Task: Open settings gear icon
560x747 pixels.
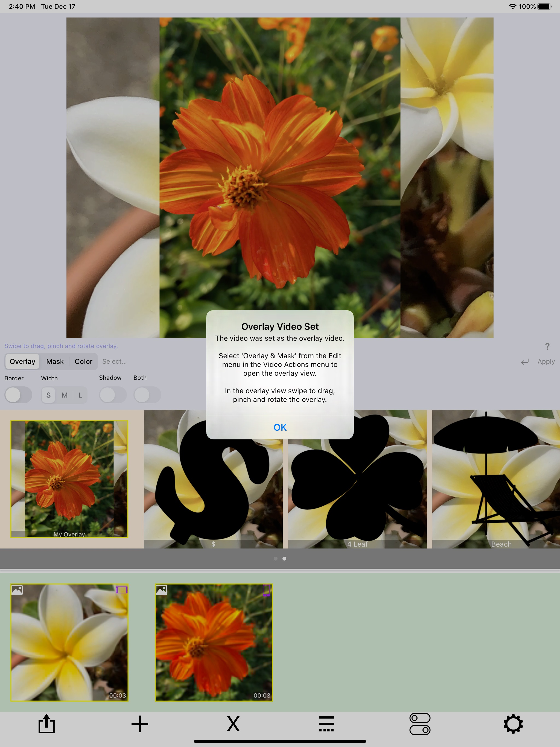Action: pyautogui.click(x=513, y=724)
